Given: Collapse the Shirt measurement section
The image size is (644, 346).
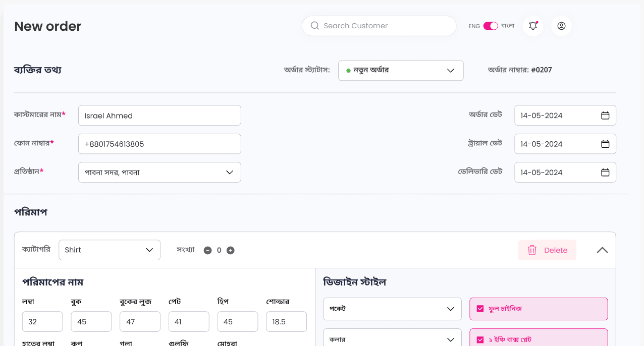Looking at the screenshot, I should [602, 250].
